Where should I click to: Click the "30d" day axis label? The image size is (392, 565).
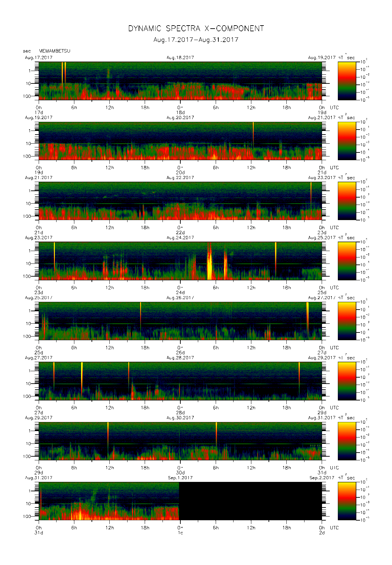point(181,473)
